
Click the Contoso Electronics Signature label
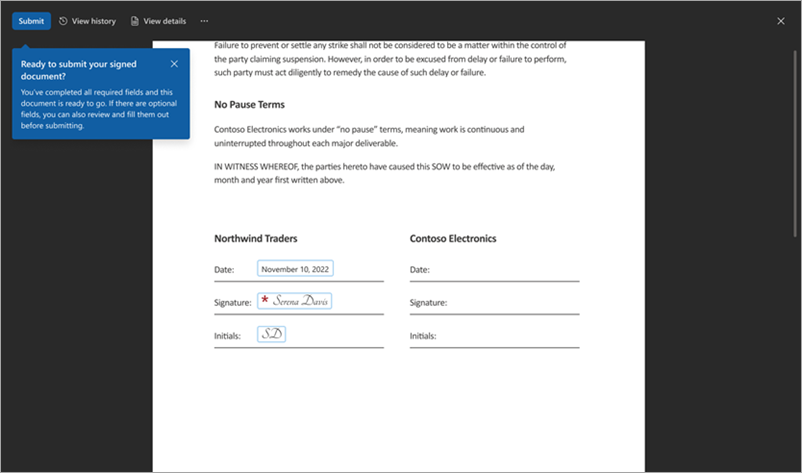428,303
